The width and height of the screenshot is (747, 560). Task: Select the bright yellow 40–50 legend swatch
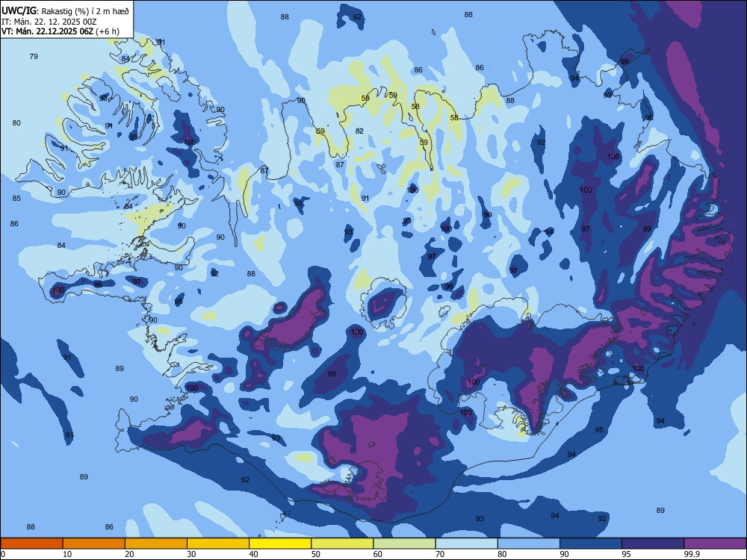pyautogui.click(x=280, y=544)
